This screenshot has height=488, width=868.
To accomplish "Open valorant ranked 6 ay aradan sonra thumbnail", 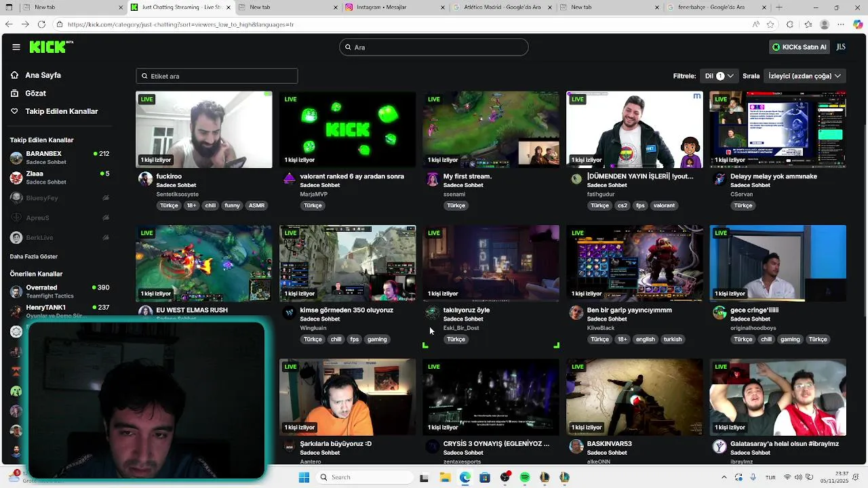I will [347, 129].
